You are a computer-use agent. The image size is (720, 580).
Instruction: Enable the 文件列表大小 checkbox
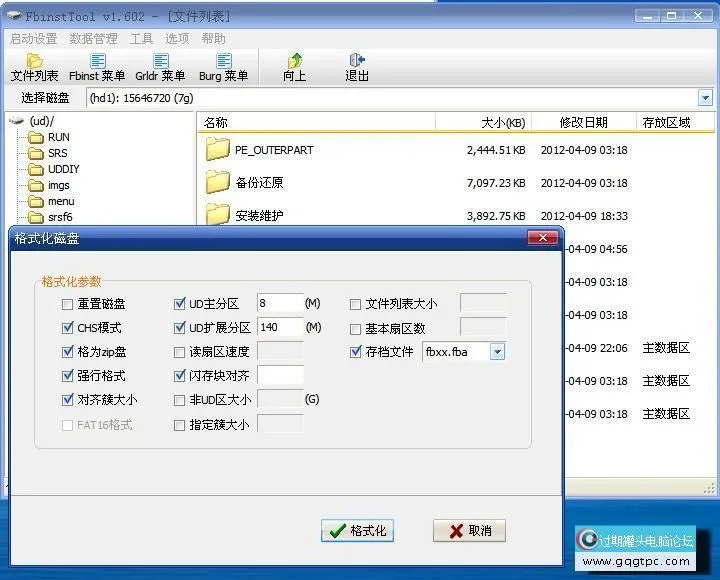coord(355,304)
